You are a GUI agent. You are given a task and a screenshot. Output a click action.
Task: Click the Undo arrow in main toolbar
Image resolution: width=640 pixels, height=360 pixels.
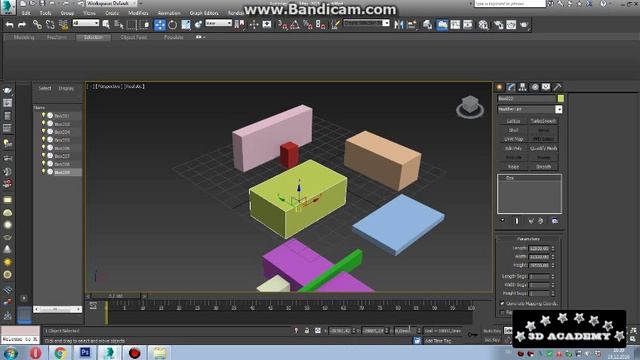pos(9,25)
